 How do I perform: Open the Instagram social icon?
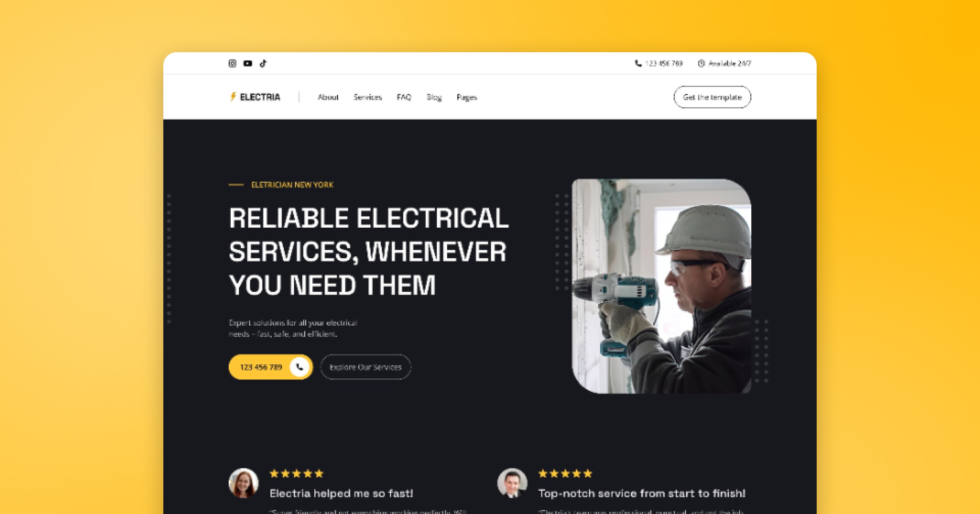coord(232,63)
